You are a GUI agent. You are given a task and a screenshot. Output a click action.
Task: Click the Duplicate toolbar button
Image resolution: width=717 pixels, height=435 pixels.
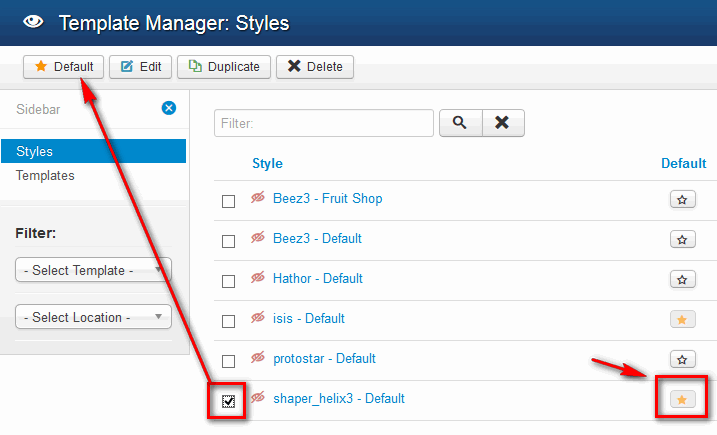[223, 67]
